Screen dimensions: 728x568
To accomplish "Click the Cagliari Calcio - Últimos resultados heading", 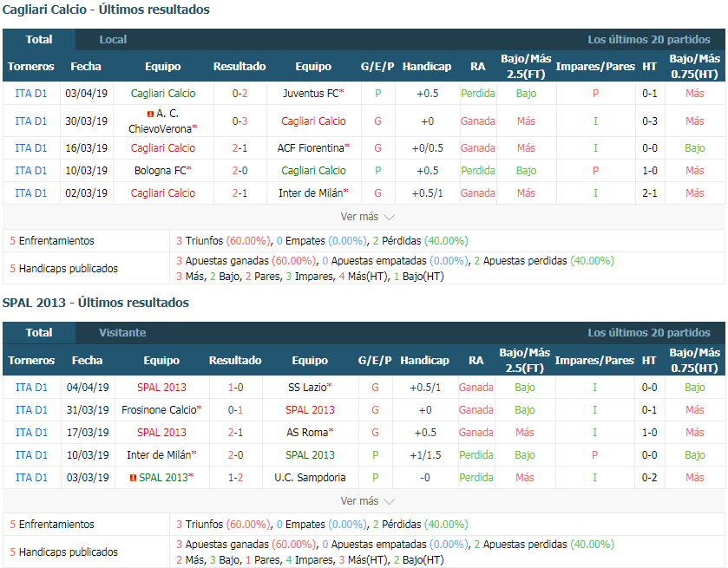I will coord(106,10).
